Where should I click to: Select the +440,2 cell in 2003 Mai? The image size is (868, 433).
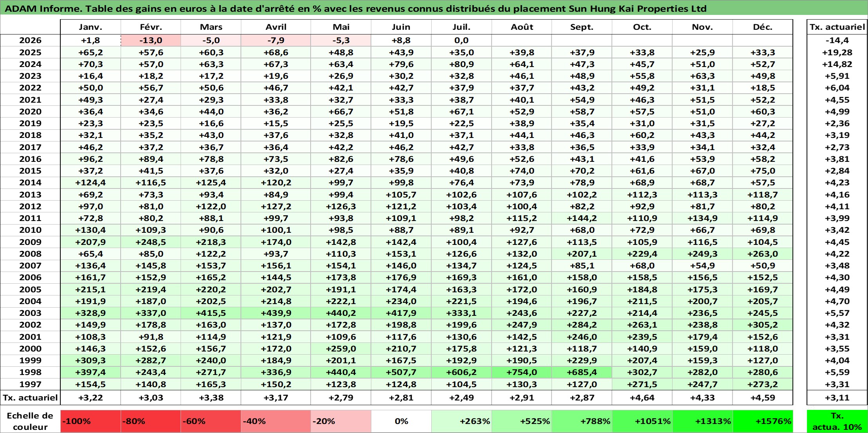click(341, 313)
